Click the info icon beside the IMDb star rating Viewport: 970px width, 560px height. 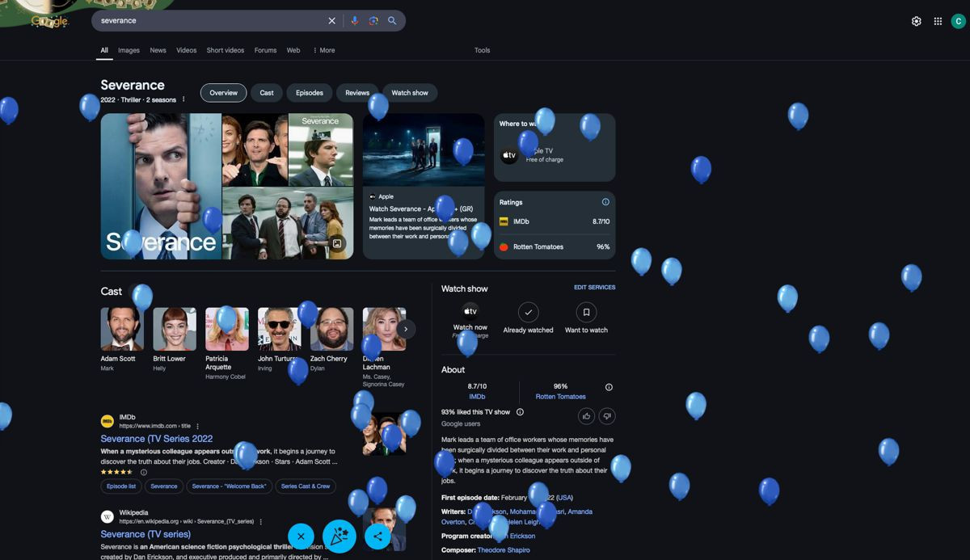[144, 472]
